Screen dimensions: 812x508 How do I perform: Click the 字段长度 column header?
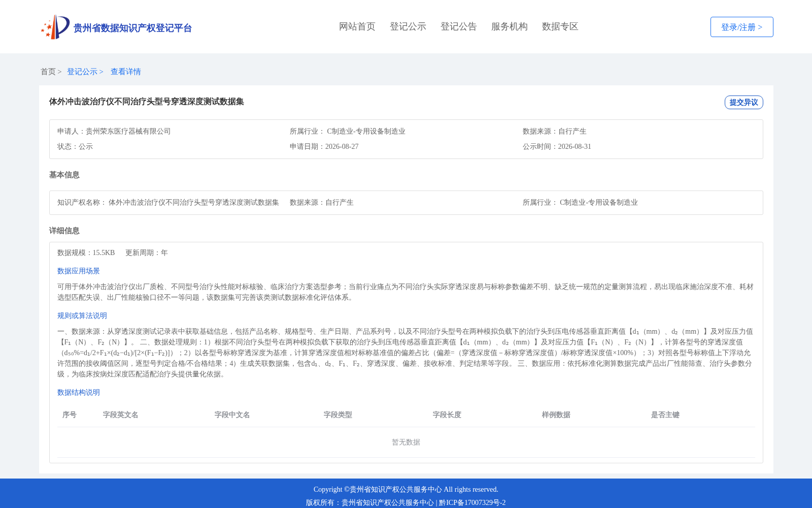(447, 415)
